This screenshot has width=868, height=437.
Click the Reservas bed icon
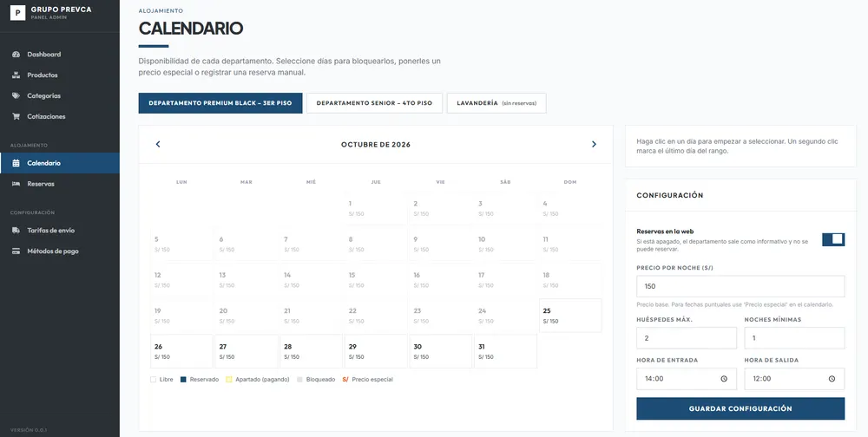point(16,184)
